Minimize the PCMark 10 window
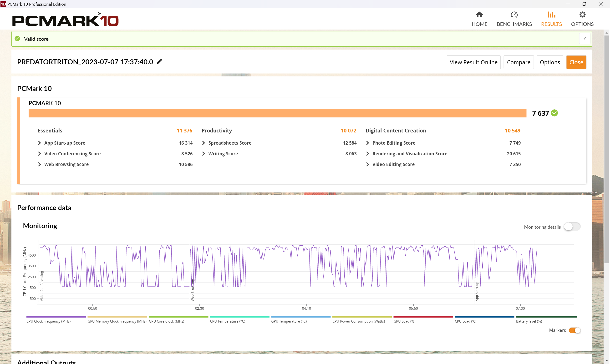The width and height of the screenshot is (610, 364). click(568, 4)
